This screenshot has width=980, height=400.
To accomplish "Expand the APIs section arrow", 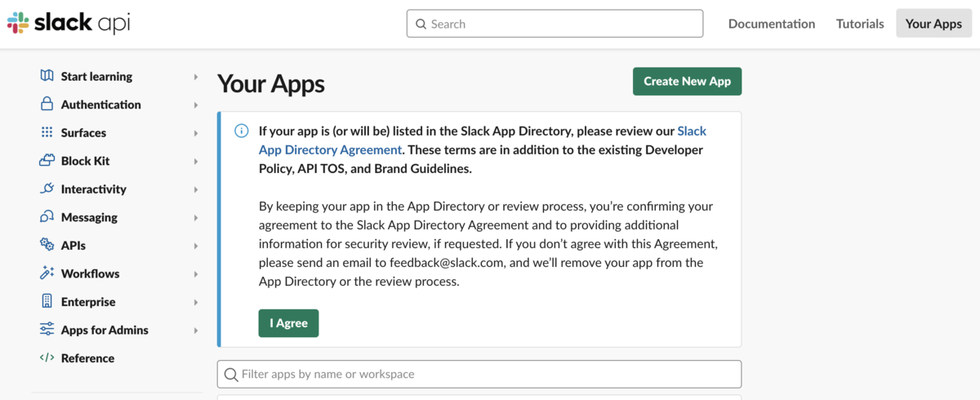I will (196, 246).
